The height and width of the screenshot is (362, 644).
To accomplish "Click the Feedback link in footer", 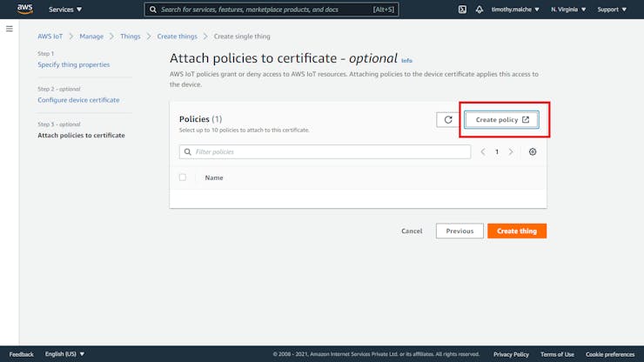I will click(22, 354).
